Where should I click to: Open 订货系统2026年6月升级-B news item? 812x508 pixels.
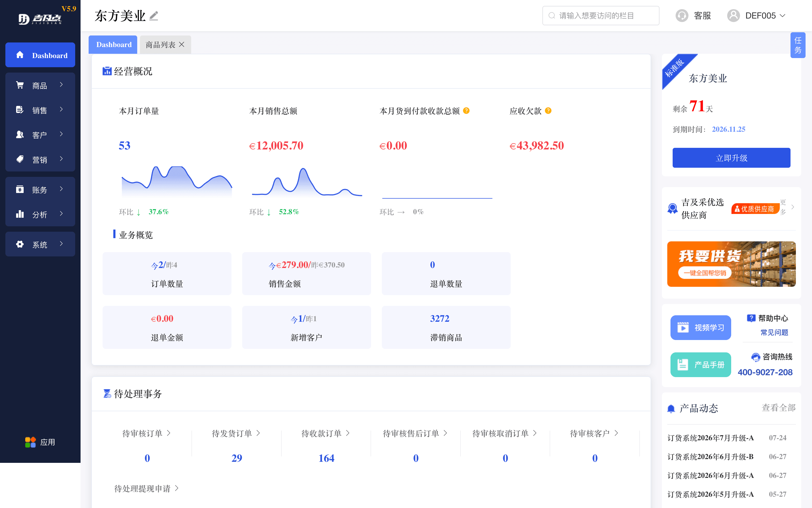pyautogui.click(x=710, y=457)
